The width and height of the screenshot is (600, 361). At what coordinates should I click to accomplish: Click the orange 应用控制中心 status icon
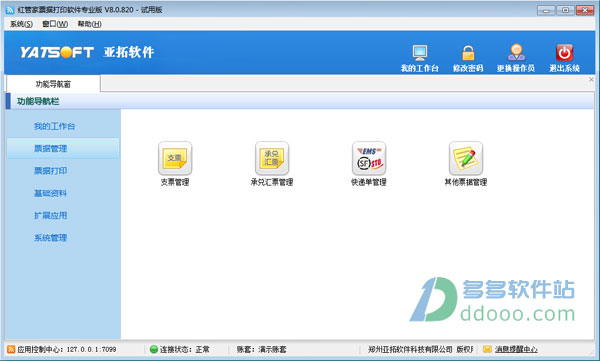pos(11,349)
